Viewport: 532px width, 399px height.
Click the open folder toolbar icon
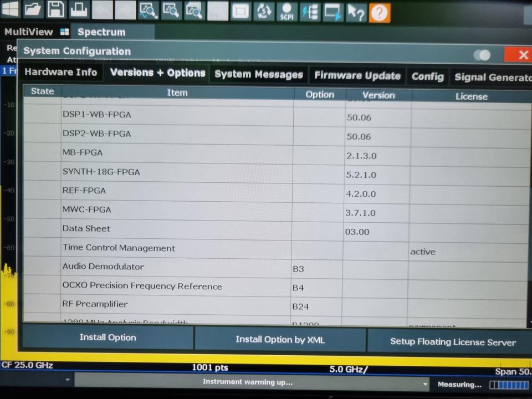pyautogui.click(x=33, y=9)
